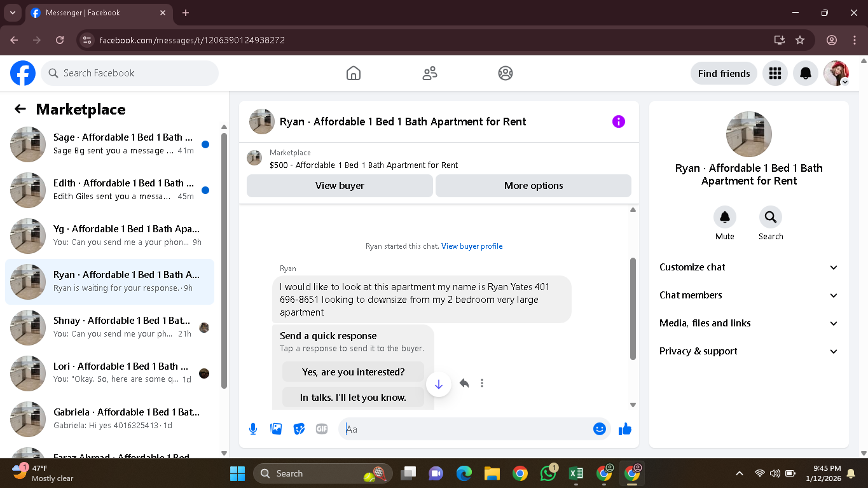Click the chat messages scrollbar
Screen dimensions: 868x488
pyautogui.click(x=633, y=309)
